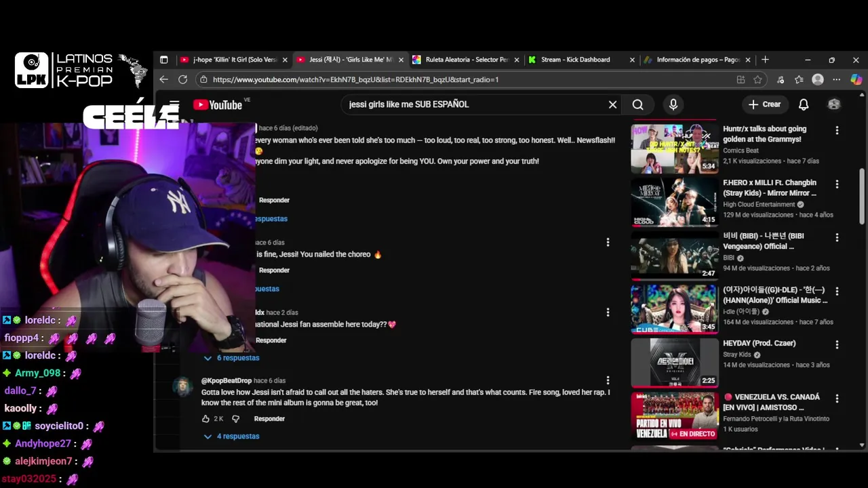Run search with the magnifier button
The image size is (868, 488).
point(637,104)
